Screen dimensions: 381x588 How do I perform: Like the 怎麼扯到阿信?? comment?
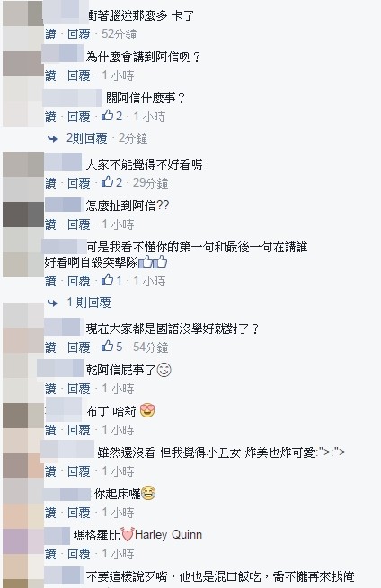(50, 224)
